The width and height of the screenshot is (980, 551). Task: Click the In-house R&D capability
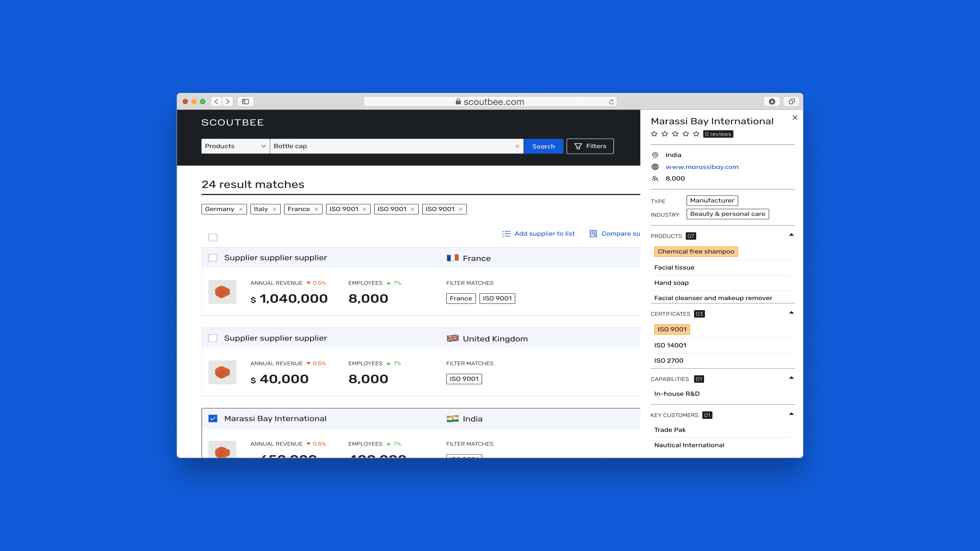pyautogui.click(x=677, y=394)
